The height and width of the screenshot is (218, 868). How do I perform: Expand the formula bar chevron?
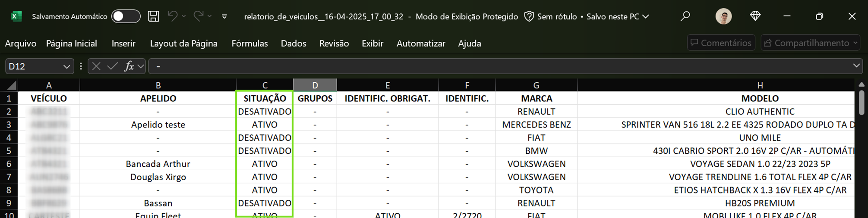click(x=856, y=66)
